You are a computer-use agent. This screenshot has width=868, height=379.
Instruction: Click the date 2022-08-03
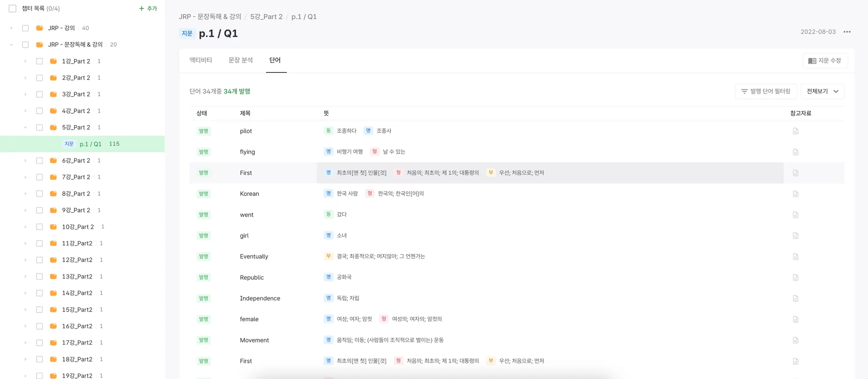818,32
